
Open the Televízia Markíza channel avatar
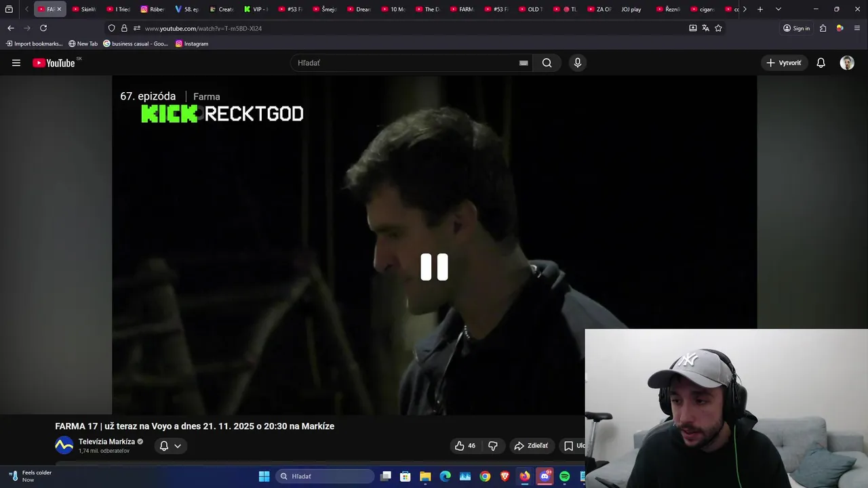64,445
